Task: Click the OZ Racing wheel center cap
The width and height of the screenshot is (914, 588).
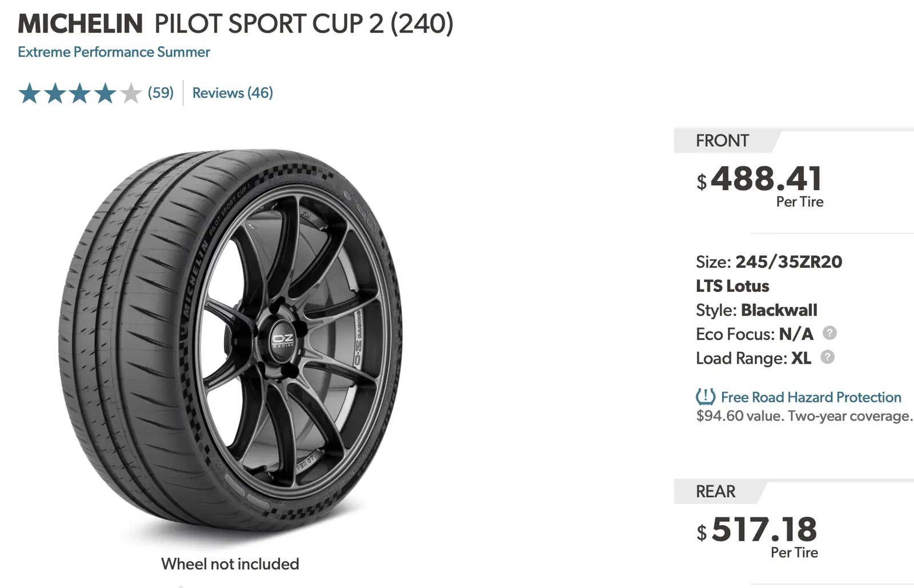Action: click(283, 341)
